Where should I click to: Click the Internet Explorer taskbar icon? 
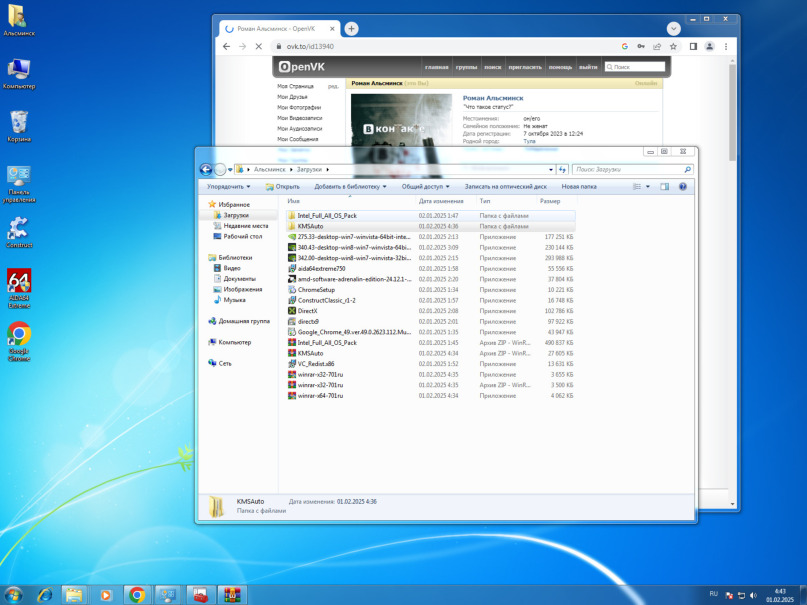44,594
